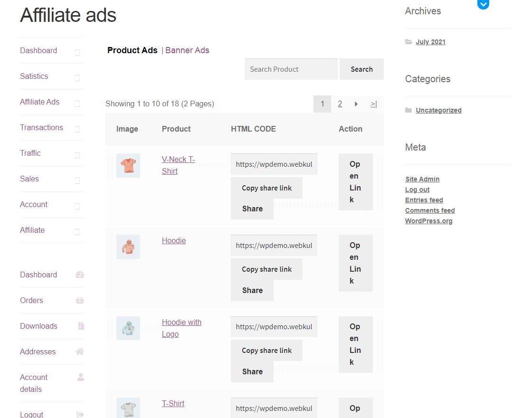The width and height of the screenshot is (532, 418).
Task: Open the Transactions menu item
Action: (x=41, y=127)
